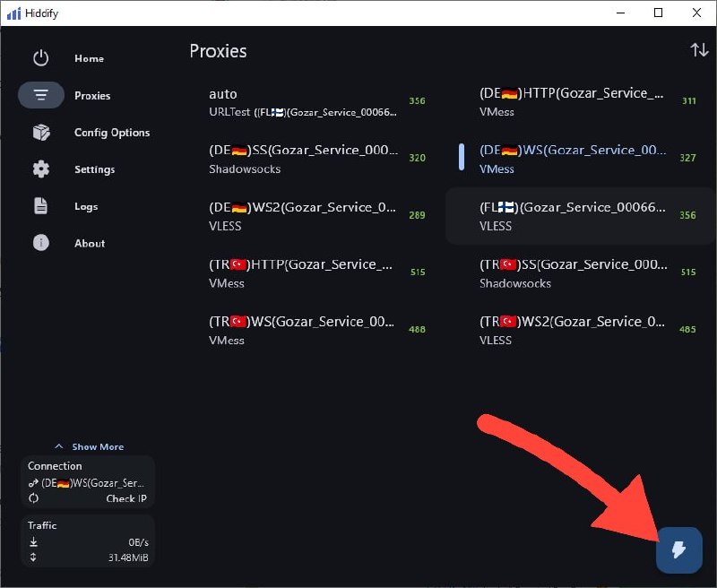Click the Connection card title
The height and width of the screenshot is (588, 717).
coord(55,466)
